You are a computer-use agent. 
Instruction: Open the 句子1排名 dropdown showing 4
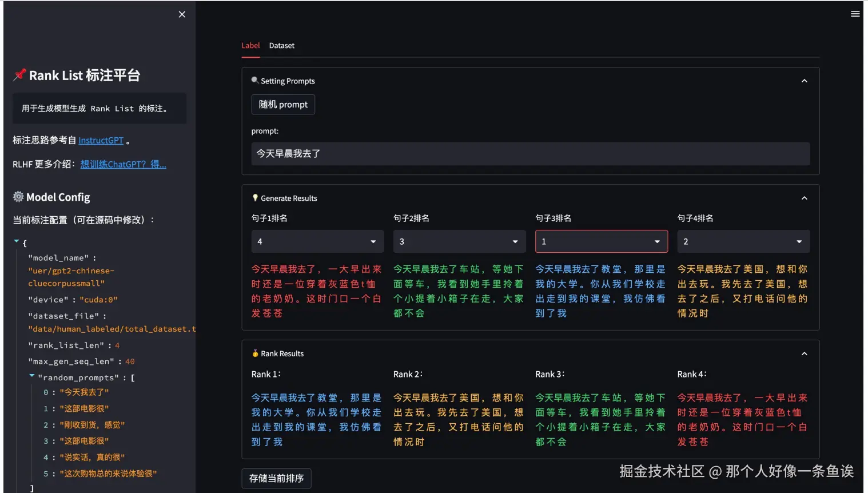click(x=317, y=241)
